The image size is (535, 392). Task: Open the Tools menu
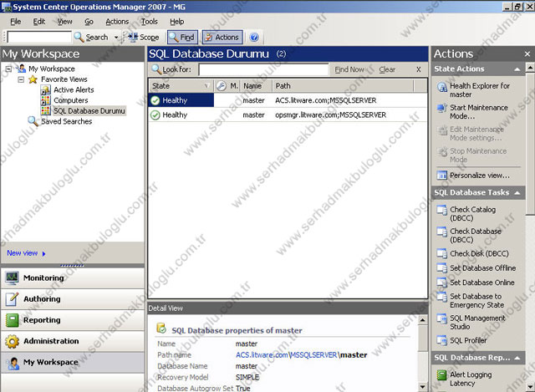[149, 21]
